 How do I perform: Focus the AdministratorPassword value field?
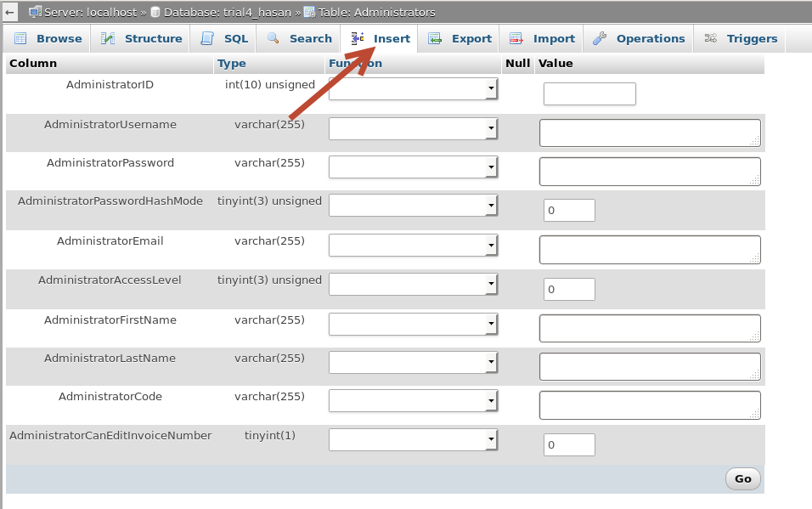click(650, 172)
